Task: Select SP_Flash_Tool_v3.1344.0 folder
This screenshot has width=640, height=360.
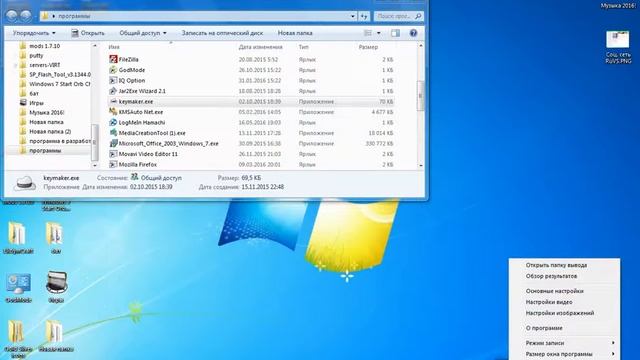Action: tap(55, 74)
